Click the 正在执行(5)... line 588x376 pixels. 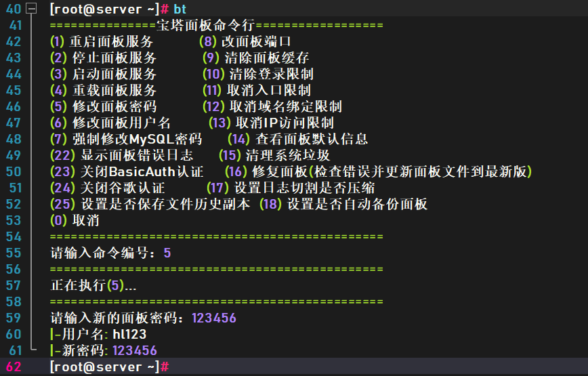pyautogui.click(x=93, y=285)
